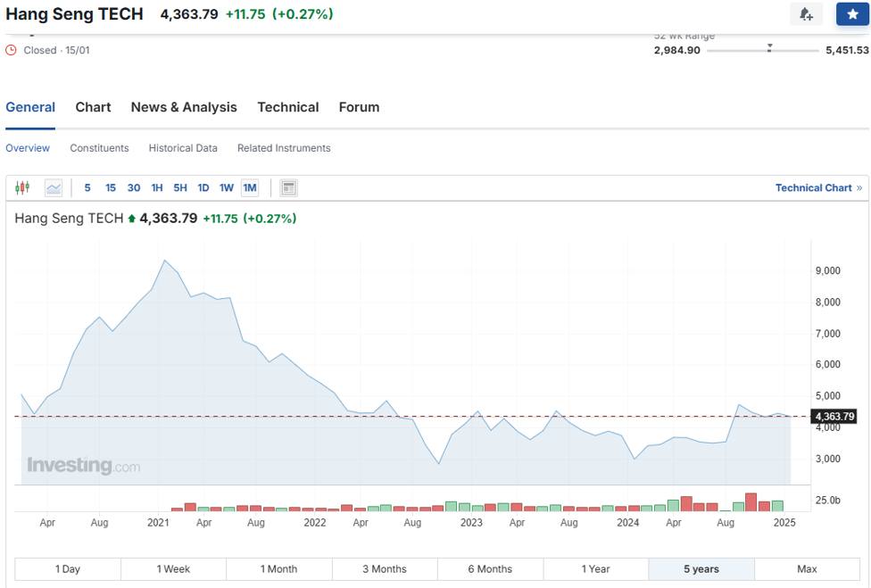871x588 pixels.
Task: Select the 5 minute interval
Action: click(87, 187)
